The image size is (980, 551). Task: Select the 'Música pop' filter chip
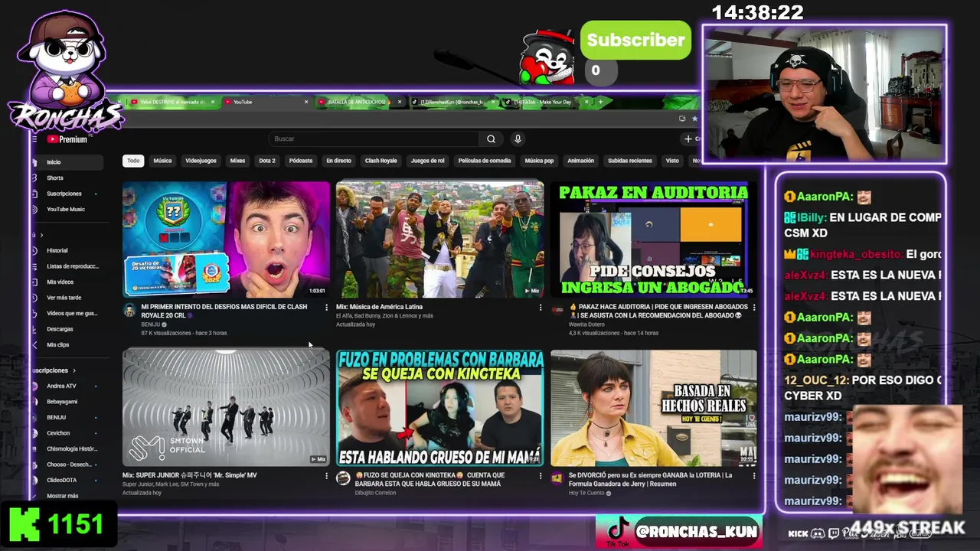539,161
